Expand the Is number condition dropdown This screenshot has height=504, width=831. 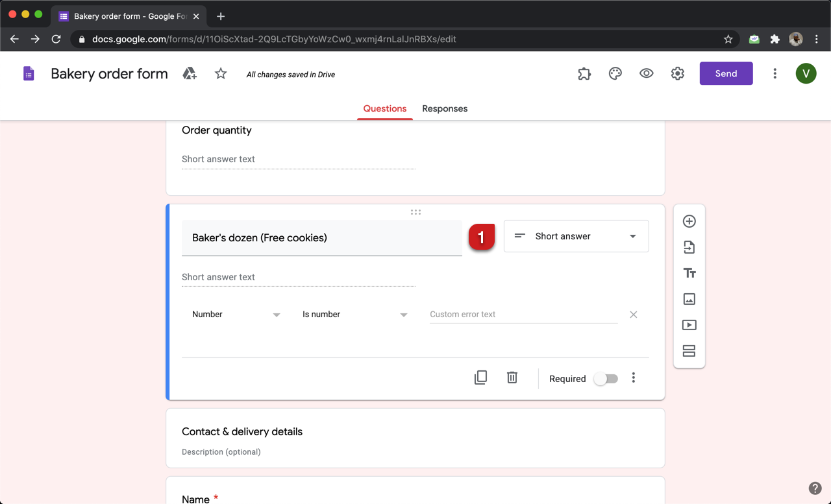[x=355, y=314]
